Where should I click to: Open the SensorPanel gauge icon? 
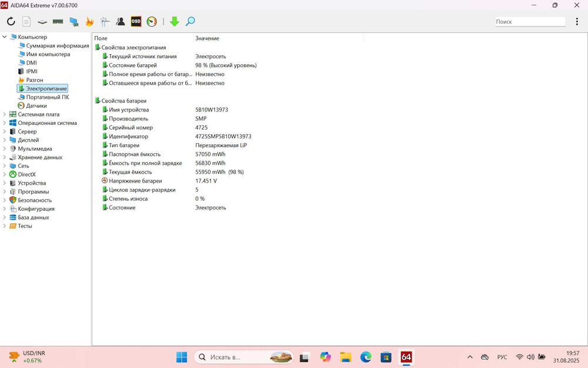[x=152, y=21]
